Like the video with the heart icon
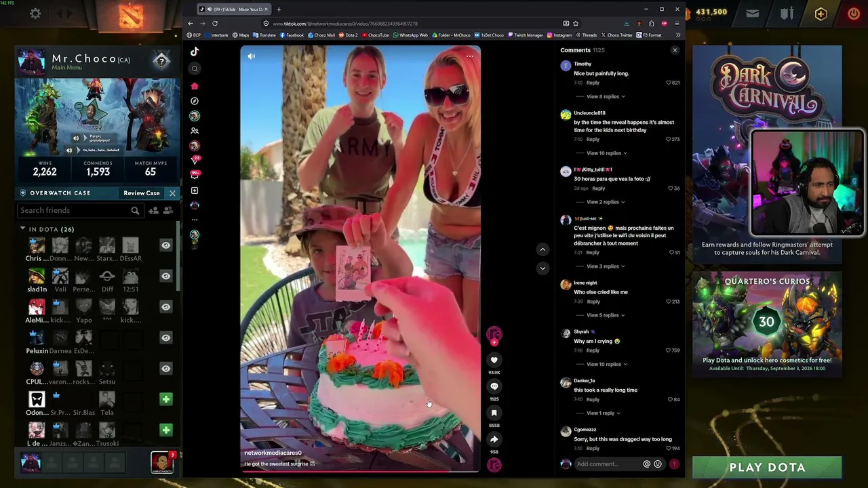The height and width of the screenshot is (488, 868). (494, 360)
